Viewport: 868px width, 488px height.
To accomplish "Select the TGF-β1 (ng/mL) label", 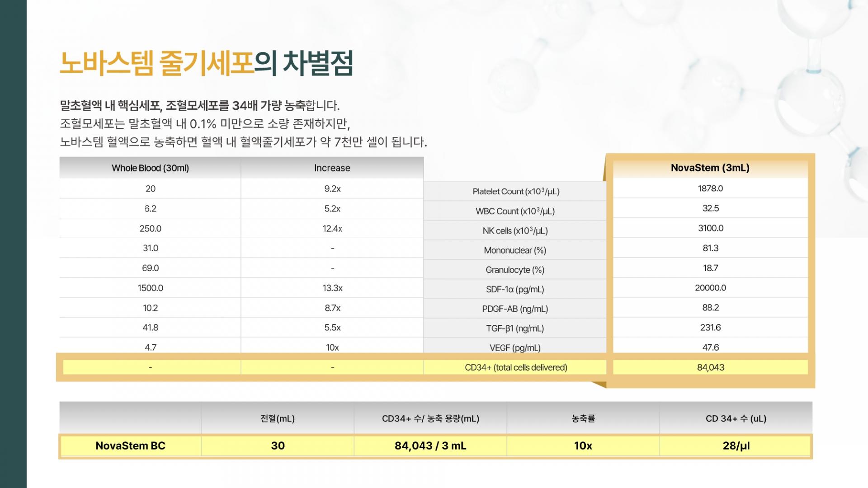I will pyautogui.click(x=515, y=328).
